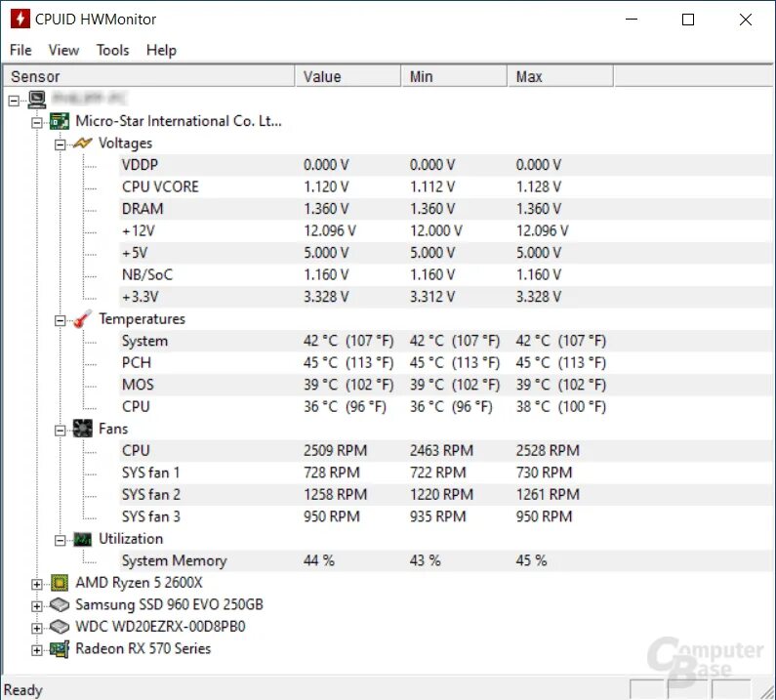Select the Utilization tree label
Screen dimensions: 776x700
tap(131, 539)
